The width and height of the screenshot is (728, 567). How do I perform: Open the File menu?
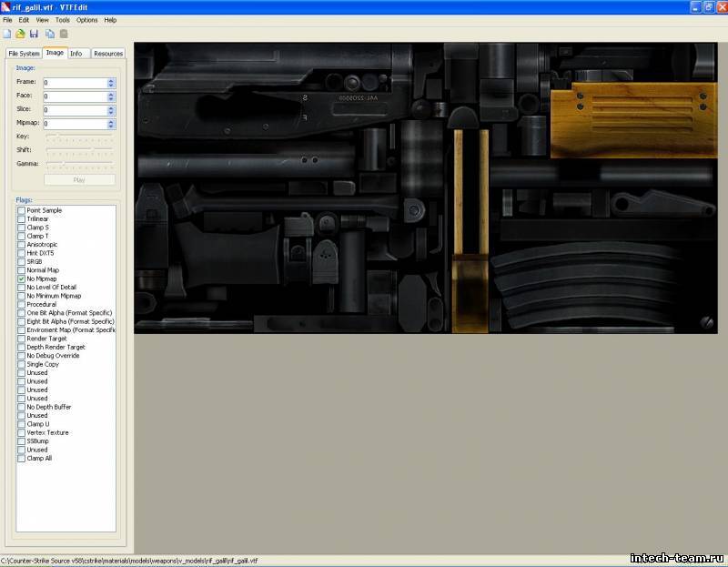7,20
